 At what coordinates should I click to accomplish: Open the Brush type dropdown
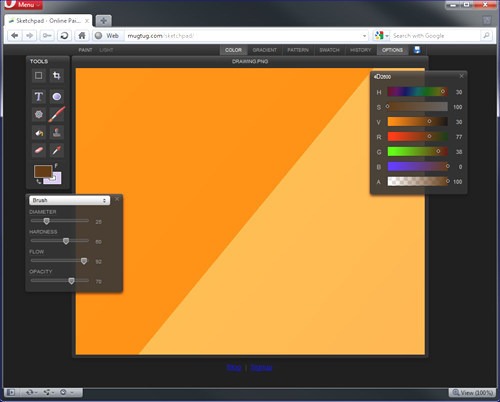(69, 200)
